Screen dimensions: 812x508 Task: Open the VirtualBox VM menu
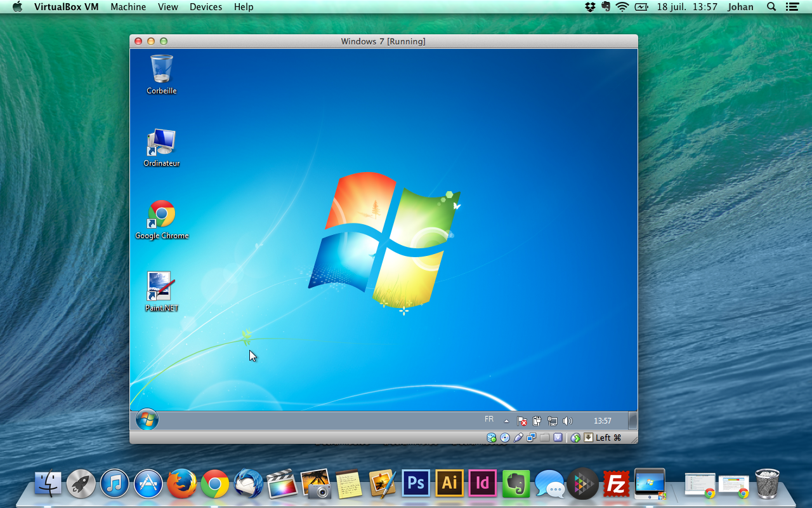[x=66, y=7]
